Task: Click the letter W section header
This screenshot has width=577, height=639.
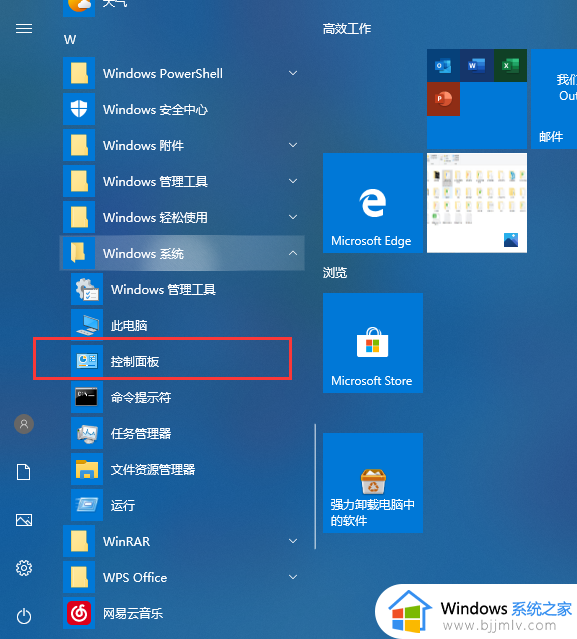Action: click(x=70, y=40)
